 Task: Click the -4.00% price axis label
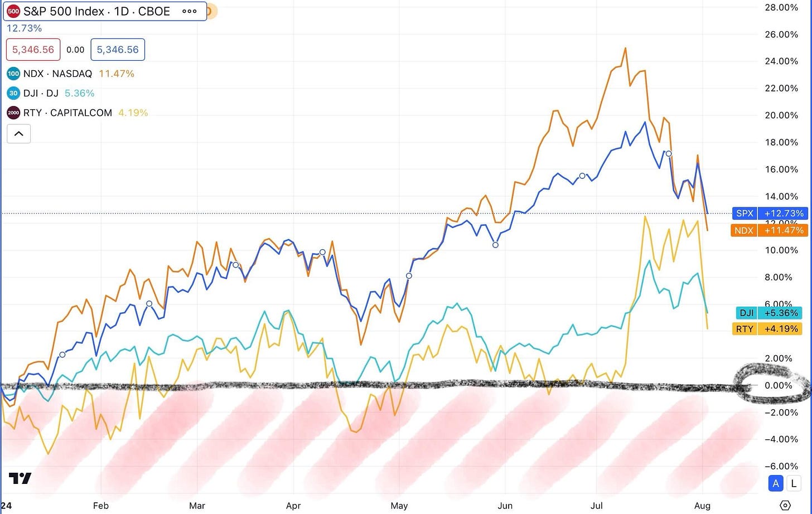tap(780, 439)
